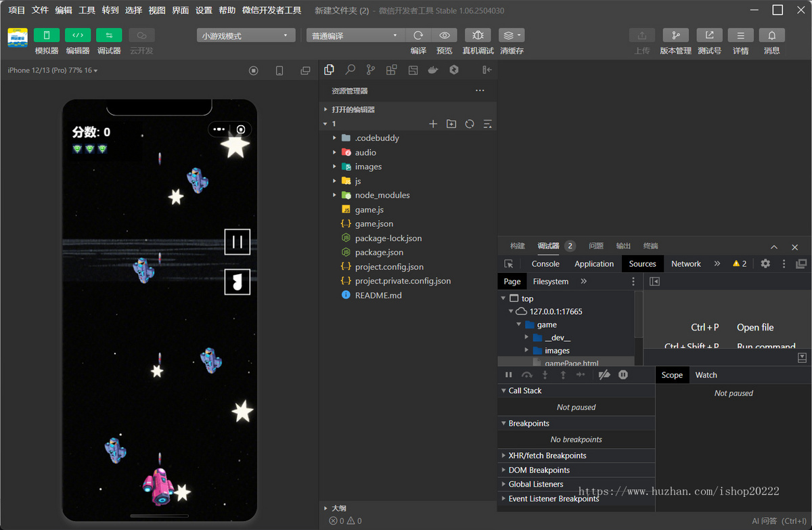Expand the 大纲 outline section

pos(408,508)
